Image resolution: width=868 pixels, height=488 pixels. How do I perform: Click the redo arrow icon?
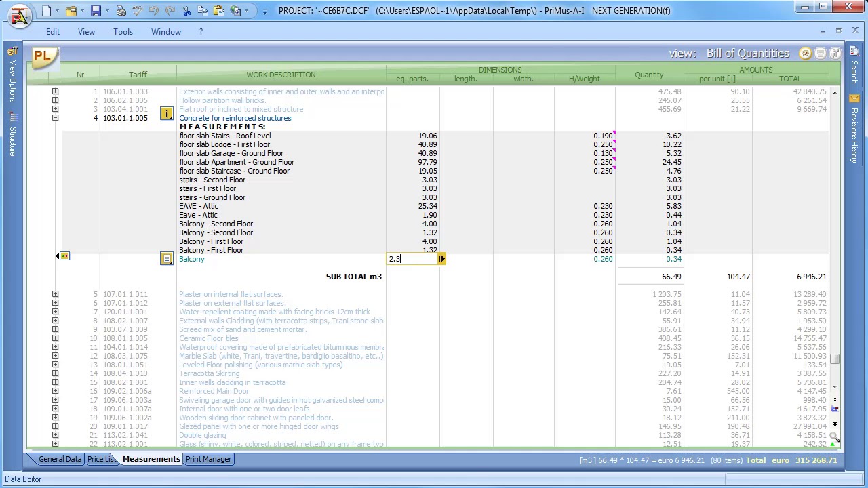(x=170, y=11)
